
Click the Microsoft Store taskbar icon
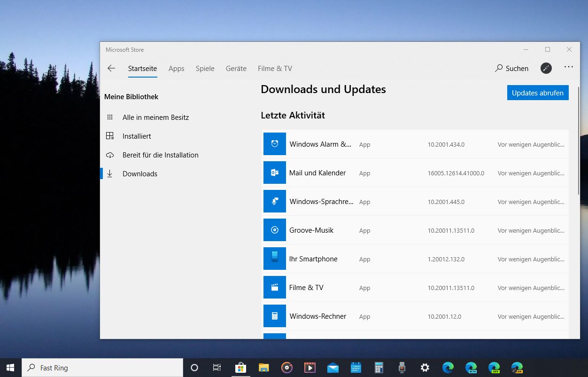[x=240, y=368]
